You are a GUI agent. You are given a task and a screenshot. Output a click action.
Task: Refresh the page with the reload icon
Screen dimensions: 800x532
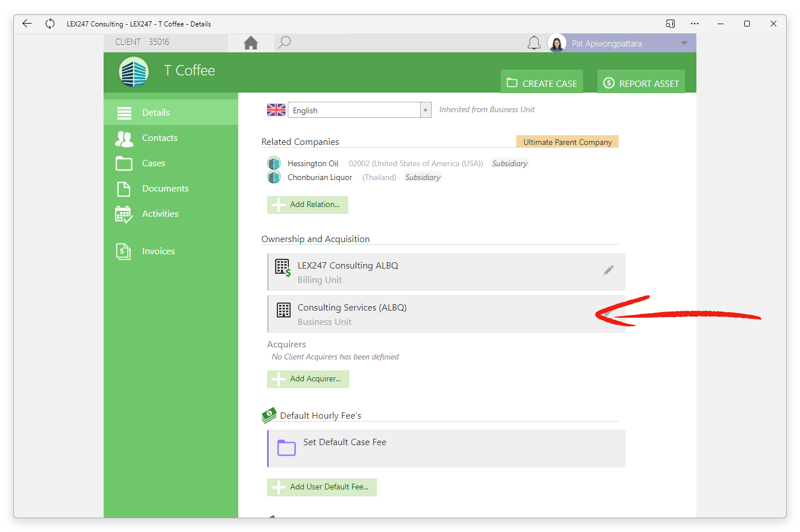(x=50, y=24)
